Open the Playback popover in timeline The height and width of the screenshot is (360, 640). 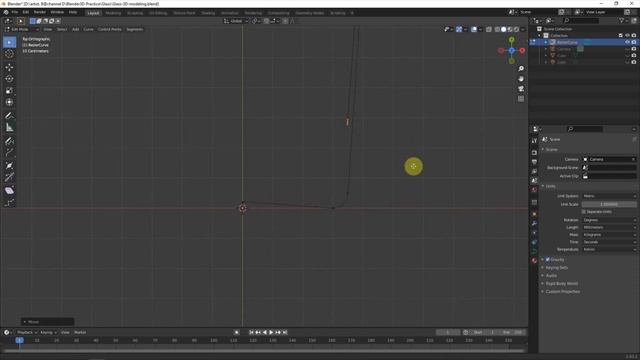tap(27, 332)
